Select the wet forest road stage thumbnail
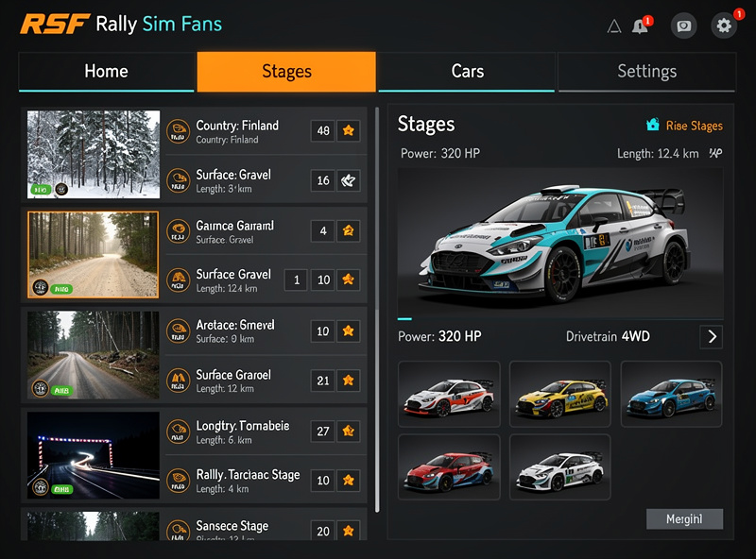756x559 pixels. [93, 355]
